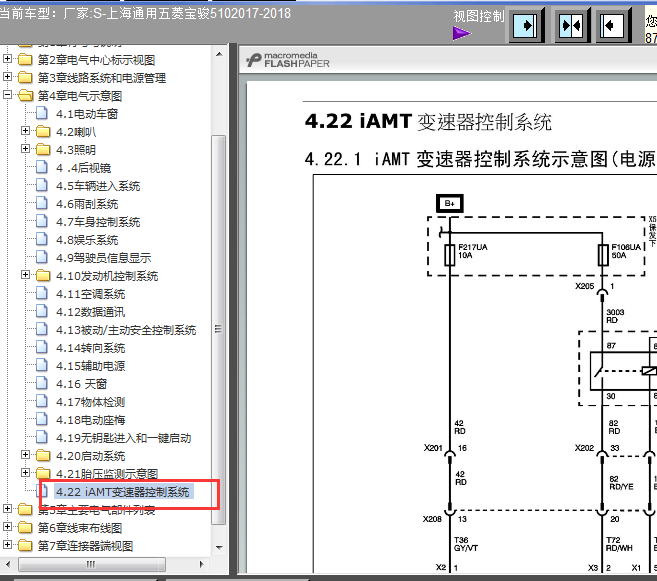Open the 4.11空调系统 document
This screenshot has width=657, height=581.
[x=91, y=294]
